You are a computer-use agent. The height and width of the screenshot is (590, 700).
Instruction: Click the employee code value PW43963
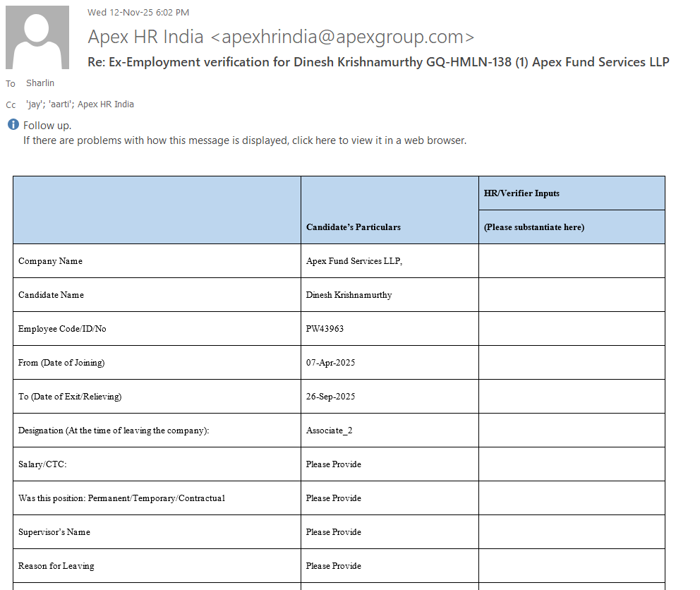click(325, 329)
